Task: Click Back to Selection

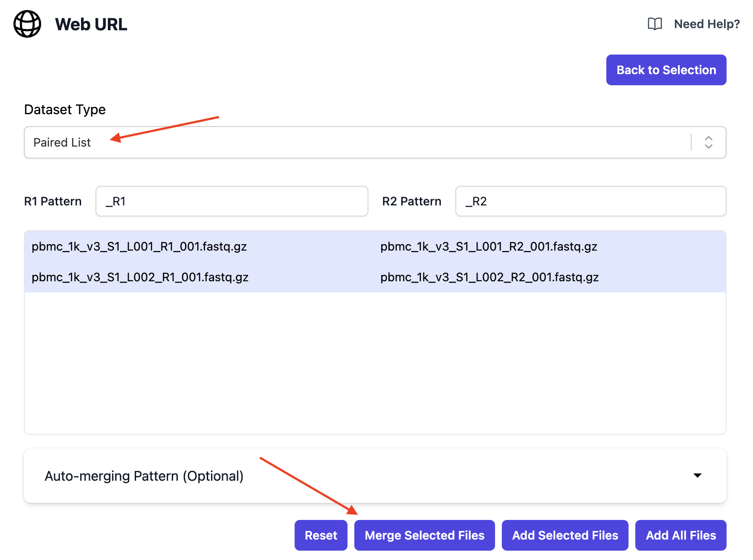Action: click(666, 69)
